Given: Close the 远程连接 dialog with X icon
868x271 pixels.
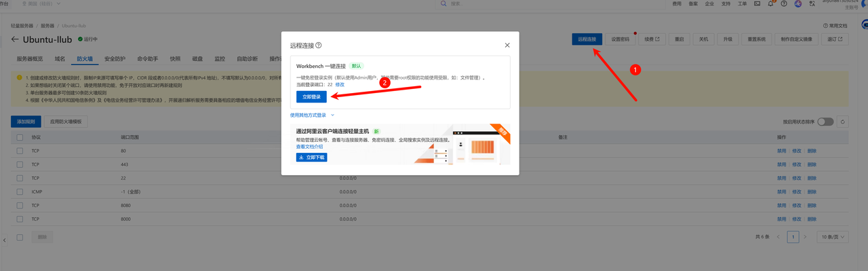Looking at the screenshot, I should click(507, 46).
